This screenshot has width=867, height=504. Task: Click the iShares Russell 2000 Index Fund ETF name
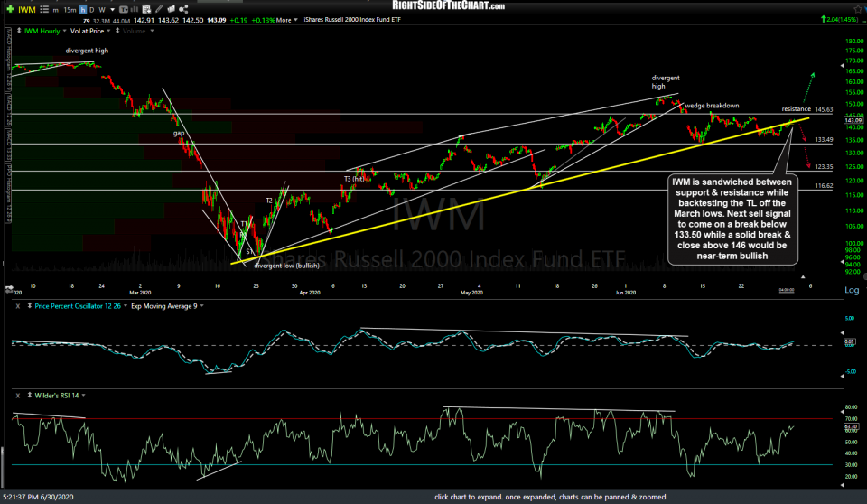tap(352, 20)
